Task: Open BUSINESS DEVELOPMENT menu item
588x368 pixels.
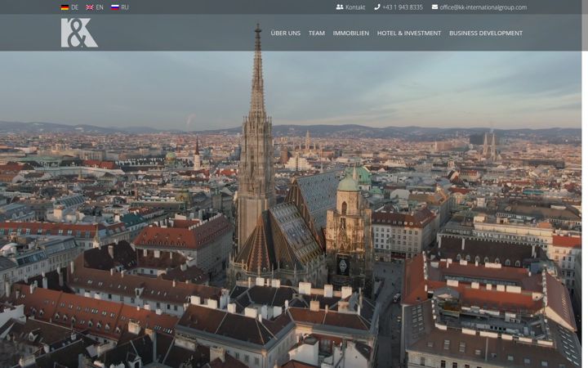Action: 486,33
